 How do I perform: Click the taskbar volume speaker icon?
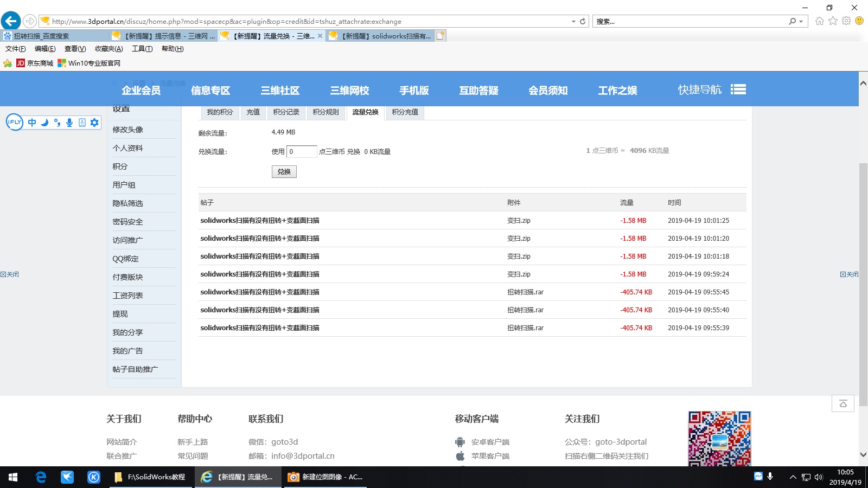[819, 477]
